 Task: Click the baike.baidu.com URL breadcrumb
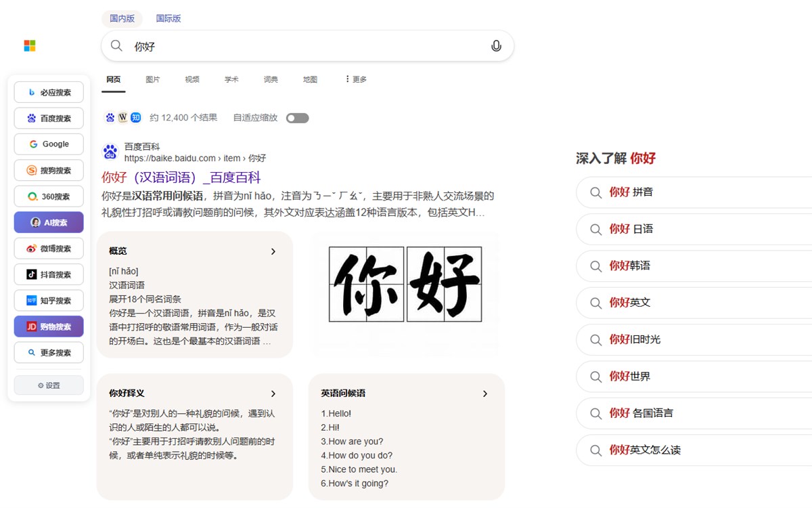[x=195, y=158]
